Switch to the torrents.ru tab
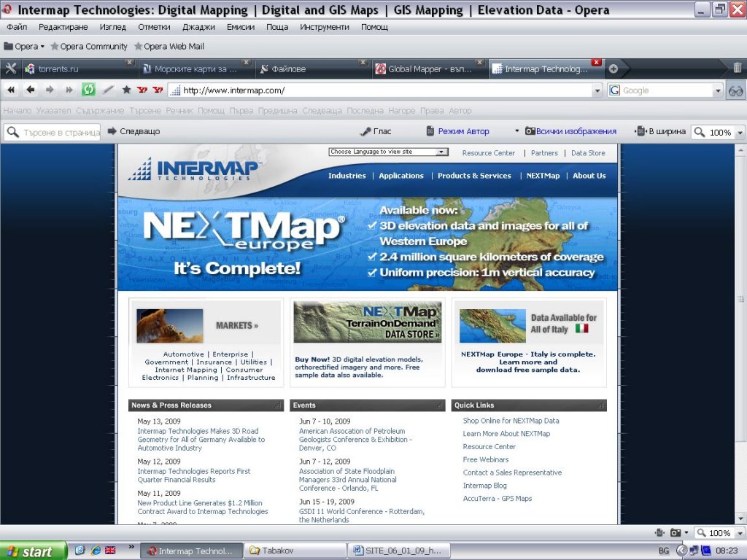Screen dimensions: 747x560 [79, 69]
